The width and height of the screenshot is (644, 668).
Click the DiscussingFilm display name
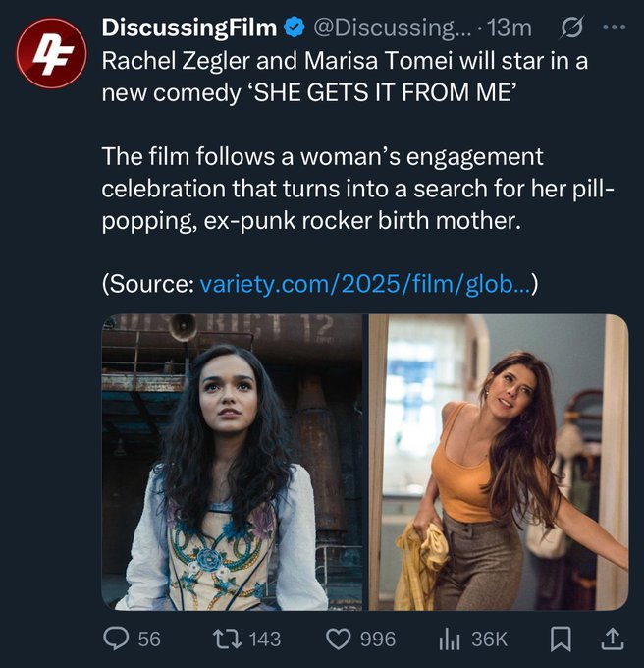pyautogui.click(x=189, y=30)
